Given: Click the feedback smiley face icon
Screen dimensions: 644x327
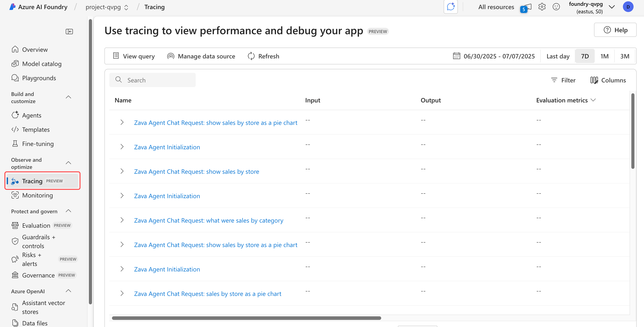Looking at the screenshot, I should tap(556, 7).
